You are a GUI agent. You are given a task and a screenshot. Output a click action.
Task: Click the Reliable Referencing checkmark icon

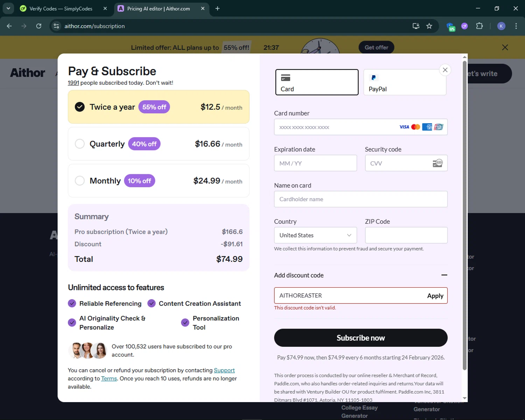point(72,303)
